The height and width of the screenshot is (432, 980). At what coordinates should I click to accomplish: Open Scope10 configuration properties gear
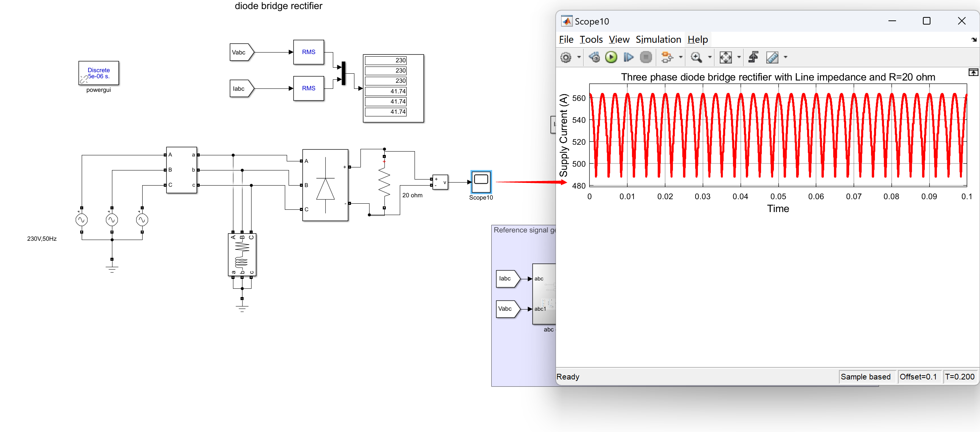[566, 57]
